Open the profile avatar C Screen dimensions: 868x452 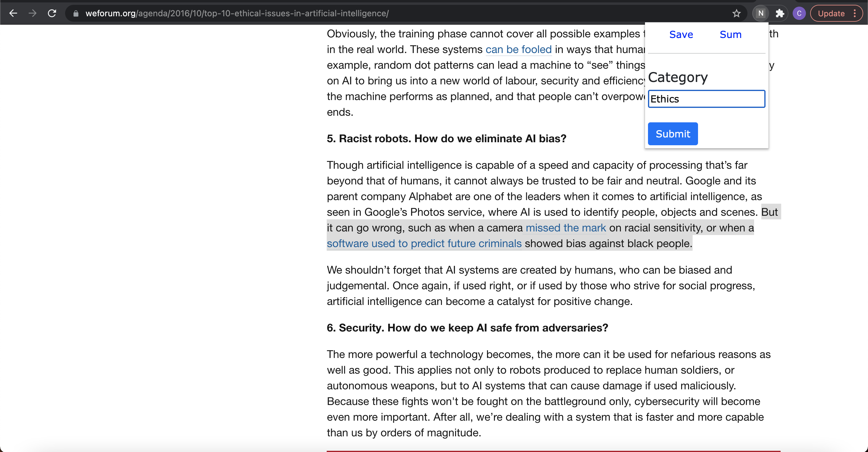pos(799,14)
